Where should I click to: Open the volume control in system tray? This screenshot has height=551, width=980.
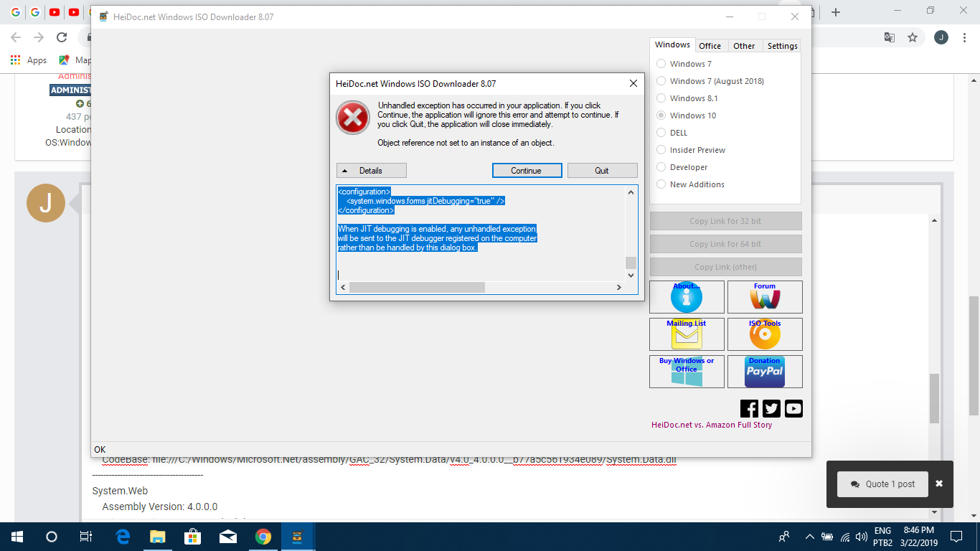(862, 537)
